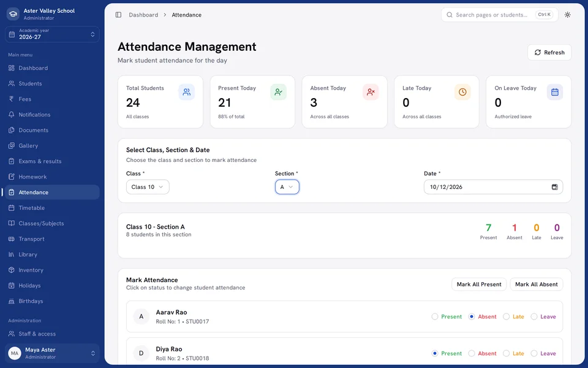Image resolution: width=588 pixels, height=368 pixels.
Task: Mark Aarav Rao as Present
Action: (x=435, y=316)
